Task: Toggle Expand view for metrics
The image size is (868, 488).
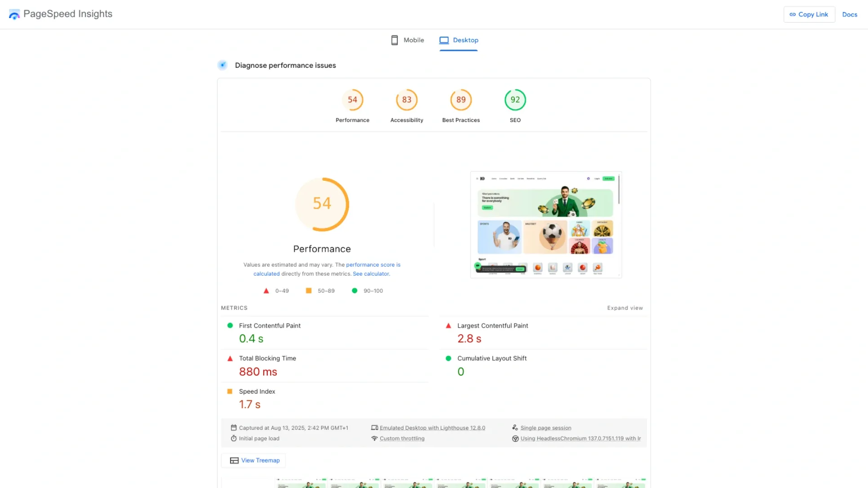Action: (x=625, y=308)
